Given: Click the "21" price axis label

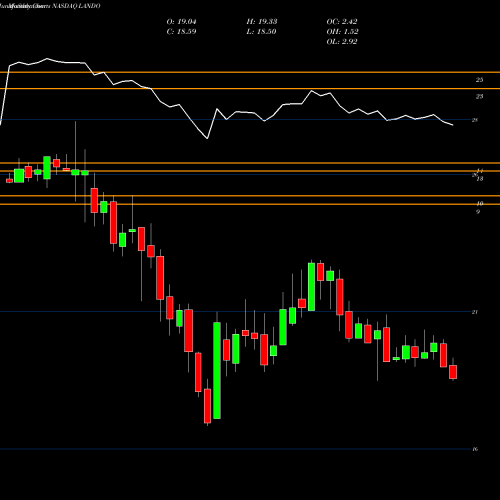Looking at the screenshot, I should 475,312.
